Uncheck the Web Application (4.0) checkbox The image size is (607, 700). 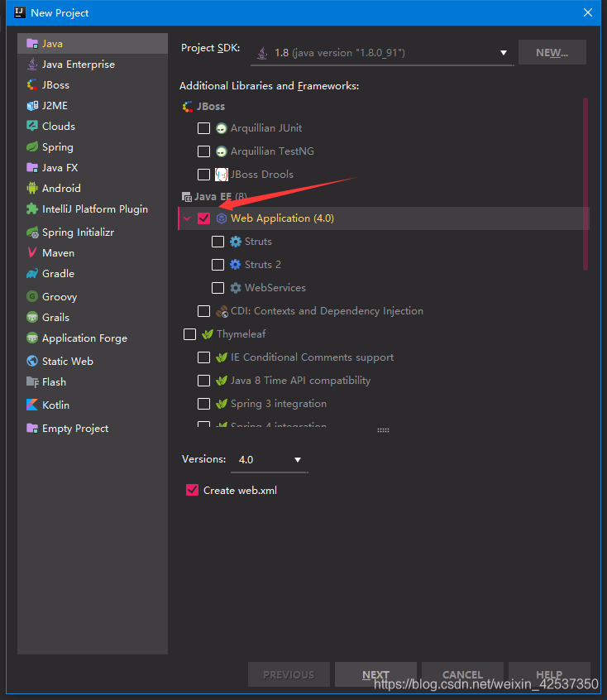coord(203,218)
